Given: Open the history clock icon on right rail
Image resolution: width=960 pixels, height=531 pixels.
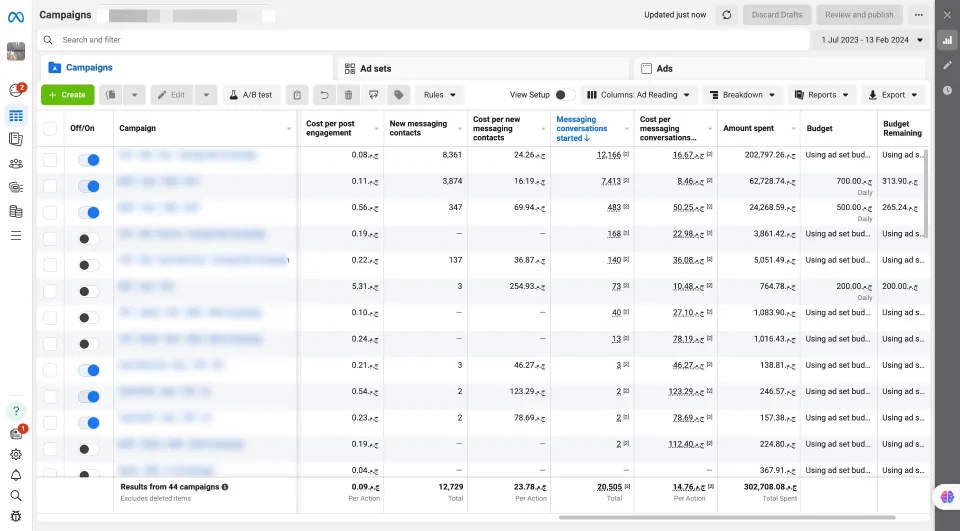Looking at the screenshot, I should coord(947,90).
